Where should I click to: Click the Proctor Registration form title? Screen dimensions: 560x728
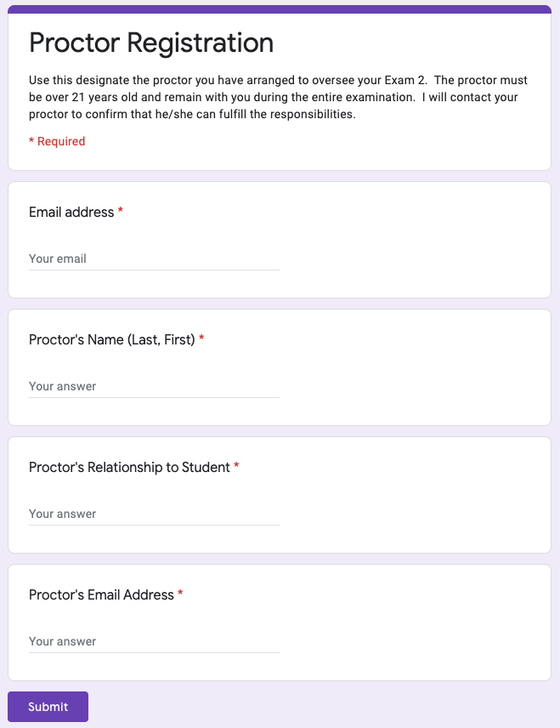tap(151, 43)
